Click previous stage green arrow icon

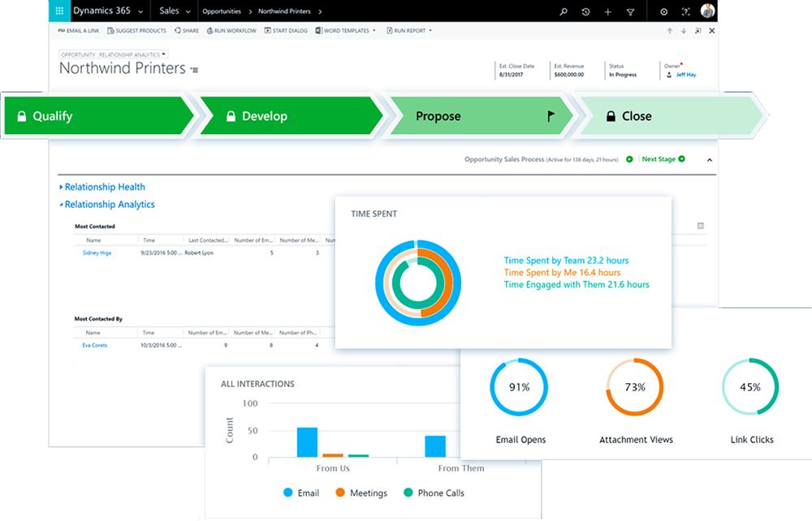[629, 159]
